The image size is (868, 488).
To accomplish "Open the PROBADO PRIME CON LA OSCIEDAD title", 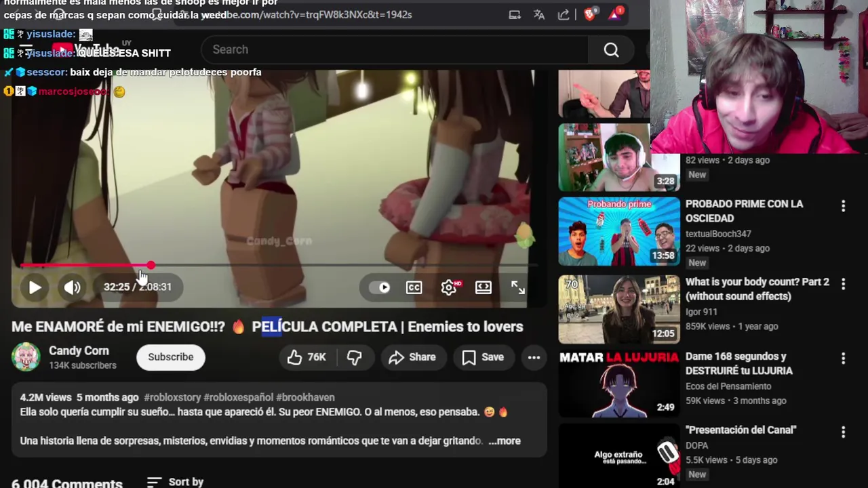I will click(744, 211).
